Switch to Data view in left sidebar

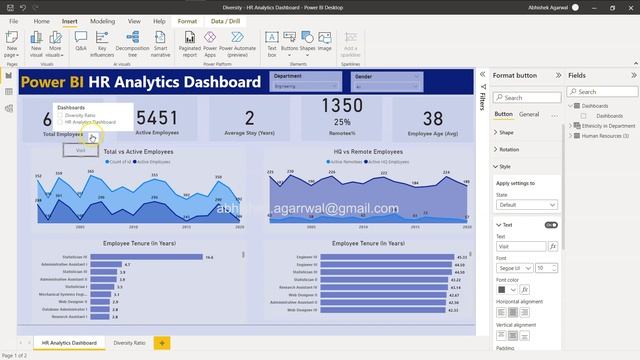[x=9, y=92]
